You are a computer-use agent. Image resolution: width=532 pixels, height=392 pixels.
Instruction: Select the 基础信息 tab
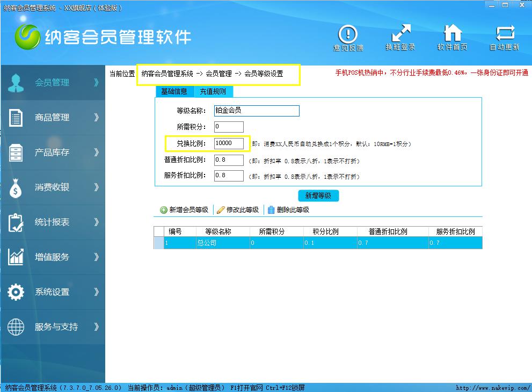click(x=174, y=91)
